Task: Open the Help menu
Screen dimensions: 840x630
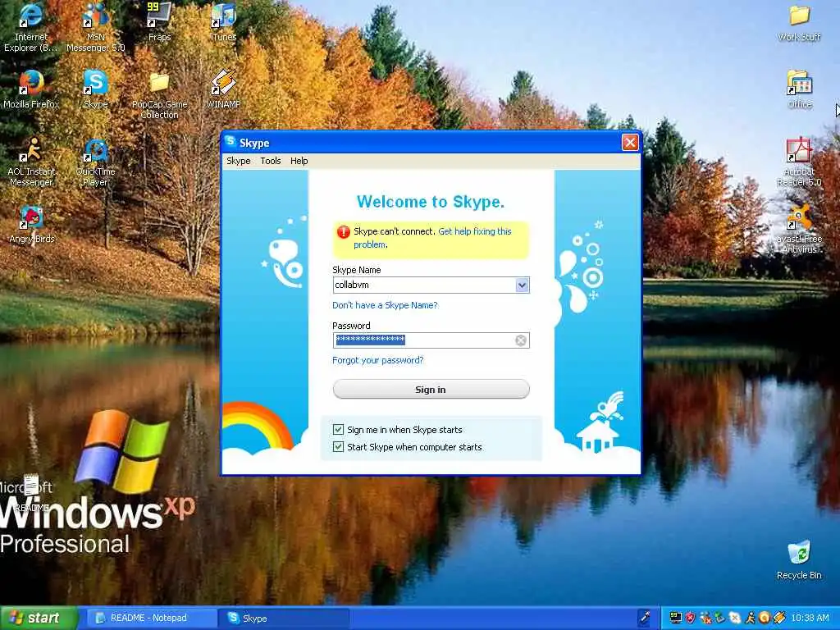Action: click(299, 161)
